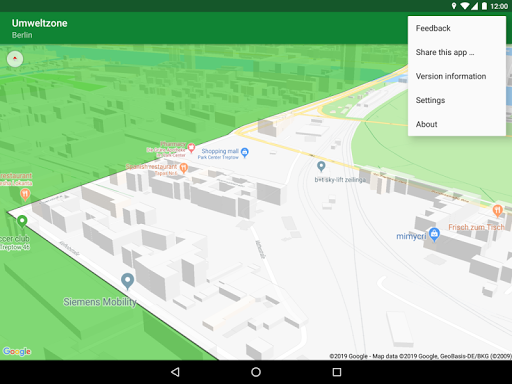Tap the b+t sky-lift pin icon
512x384 pixels.
[x=321, y=166]
